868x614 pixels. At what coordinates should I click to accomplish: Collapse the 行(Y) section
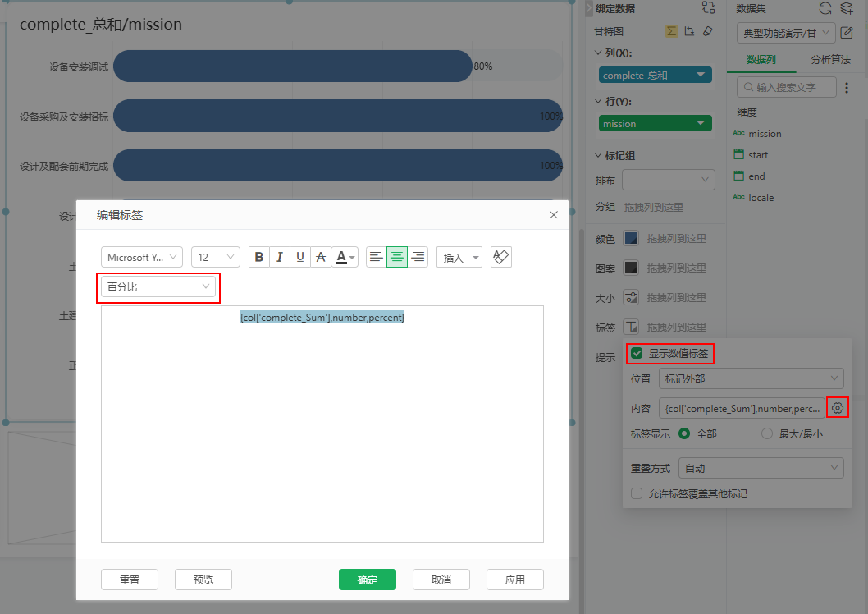coord(598,101)
